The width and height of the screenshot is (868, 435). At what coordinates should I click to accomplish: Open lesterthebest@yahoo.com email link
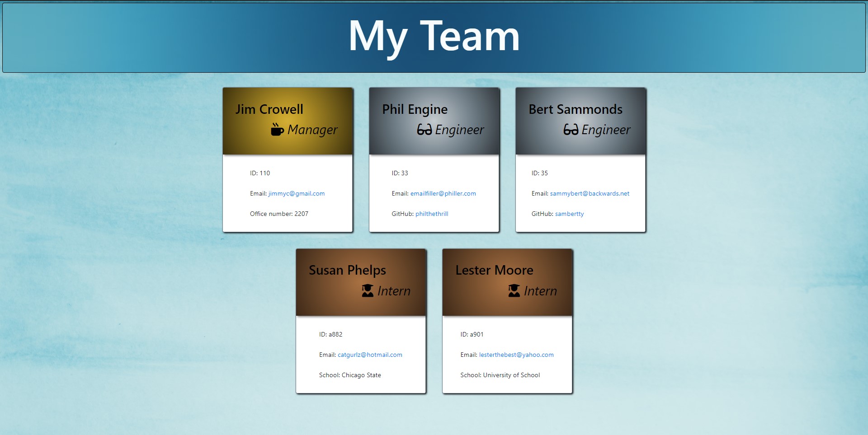tap(517, 355)
